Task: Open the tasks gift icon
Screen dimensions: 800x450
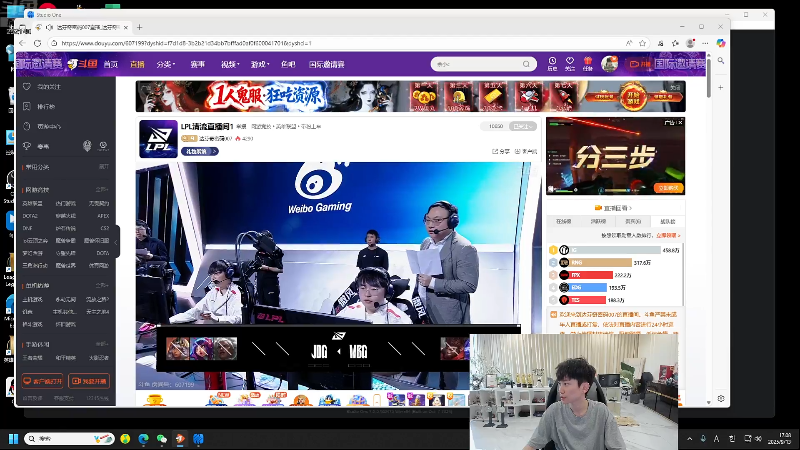Action: pos(588,63)
